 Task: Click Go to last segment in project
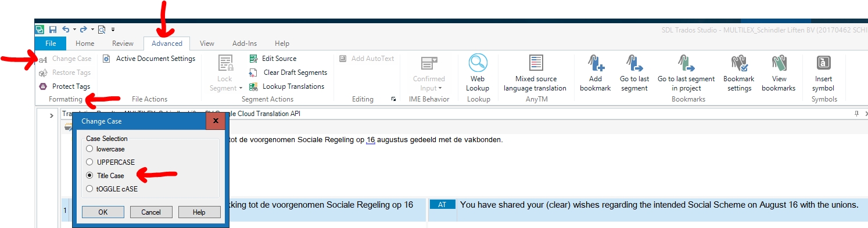point(686,73)
